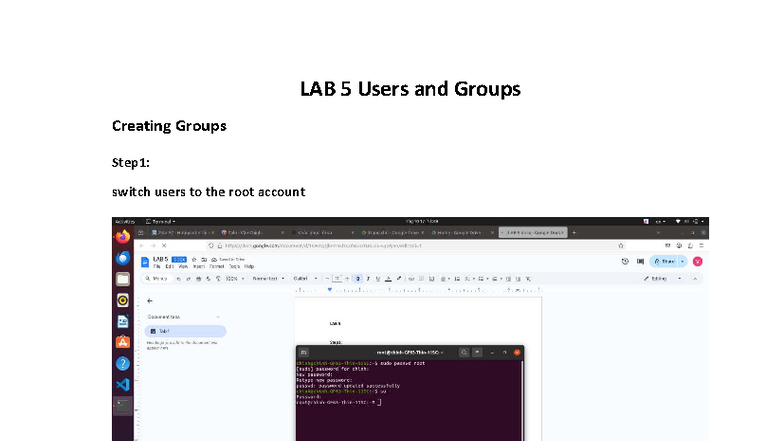
Task: Open the Share options dropdown arrow
Action: [x=682, y=262]
